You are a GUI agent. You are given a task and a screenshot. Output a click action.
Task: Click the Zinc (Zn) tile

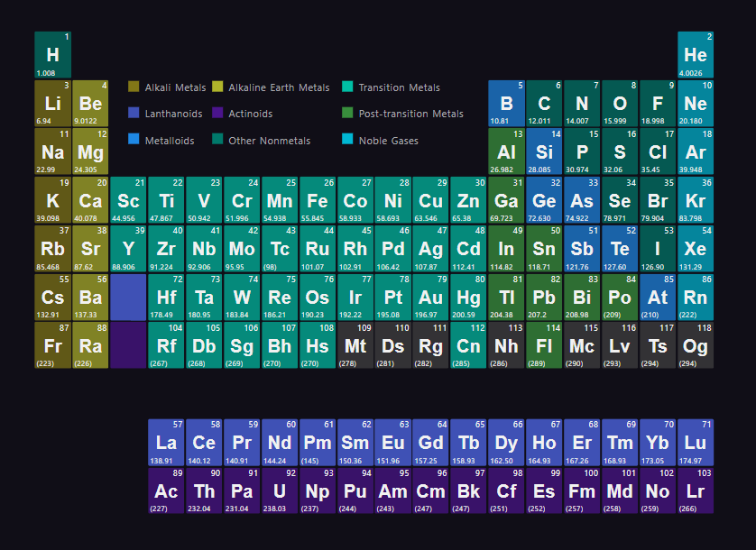point(468,200)
